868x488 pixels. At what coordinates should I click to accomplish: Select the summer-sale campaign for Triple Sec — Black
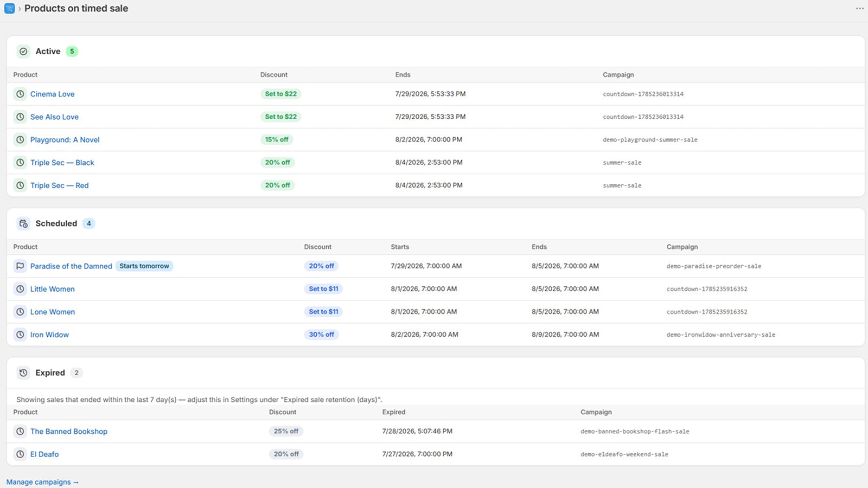click(x=622, y=163)
